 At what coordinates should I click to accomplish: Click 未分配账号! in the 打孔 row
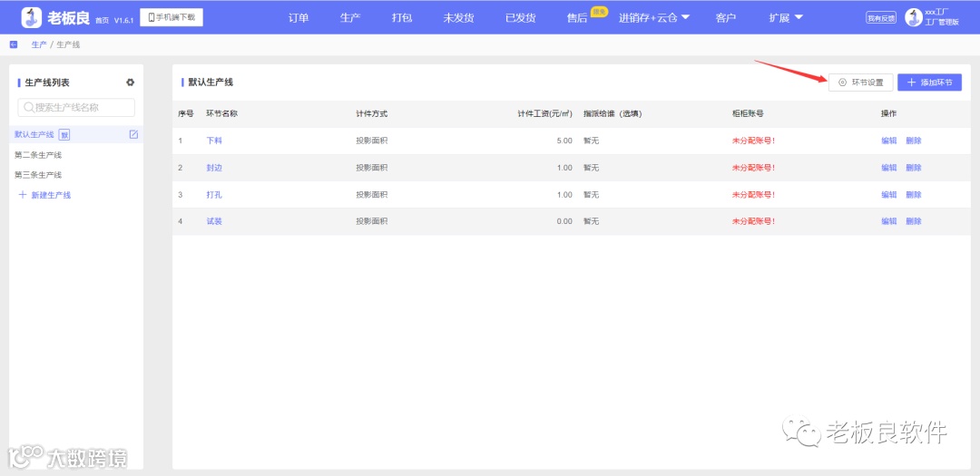(x=754, y=194)
